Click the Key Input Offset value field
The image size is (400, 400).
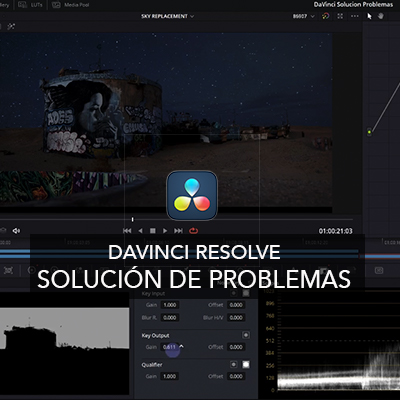pyautogui.click(x=236, y=305)
